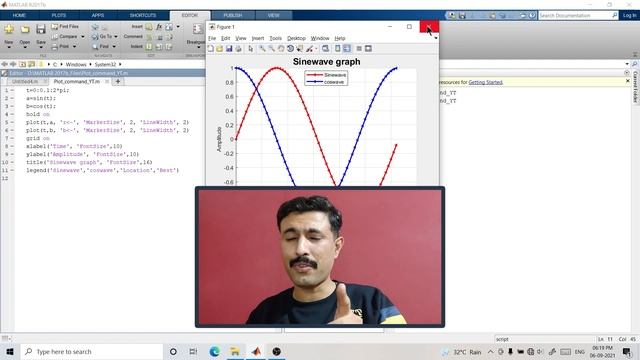Open the Insert menu in Figure 1
Screen dimensions: 640x360
pyautogui.click(x=258, y=38)
